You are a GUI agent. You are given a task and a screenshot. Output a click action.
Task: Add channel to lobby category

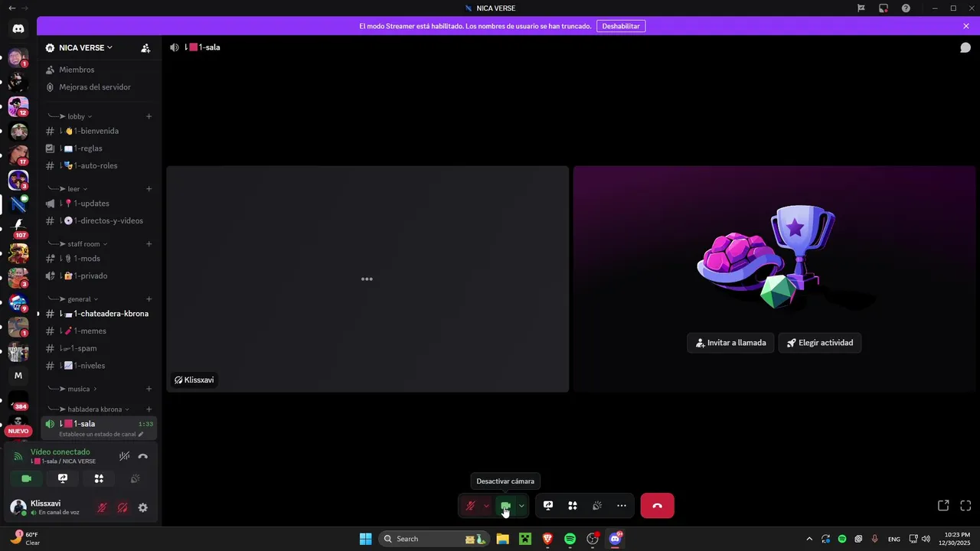[x=149, y=116]
